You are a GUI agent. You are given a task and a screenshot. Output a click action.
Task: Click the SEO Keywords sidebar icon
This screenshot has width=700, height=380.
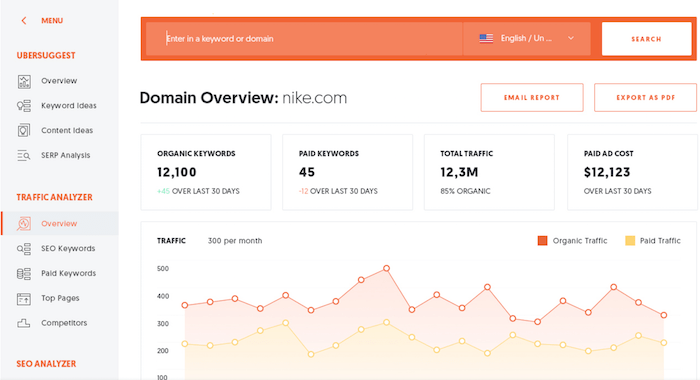click(x=24, y=249)
